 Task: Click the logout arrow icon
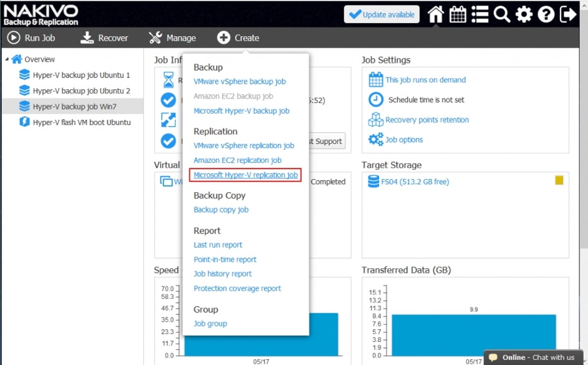568,14
